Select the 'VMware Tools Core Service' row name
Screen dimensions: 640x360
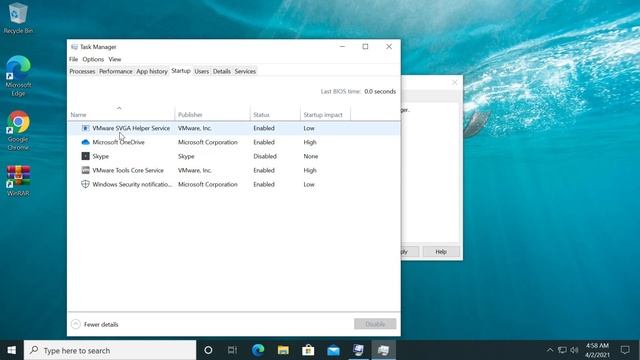pos(128,170)
